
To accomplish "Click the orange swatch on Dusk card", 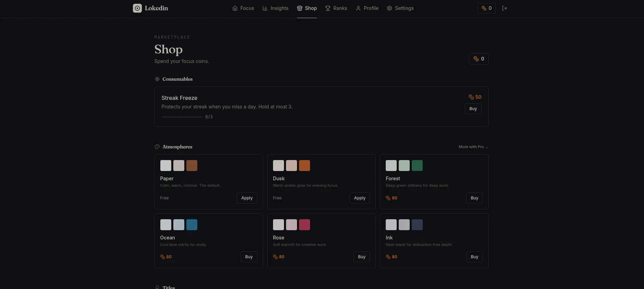I will pos(305,166).
